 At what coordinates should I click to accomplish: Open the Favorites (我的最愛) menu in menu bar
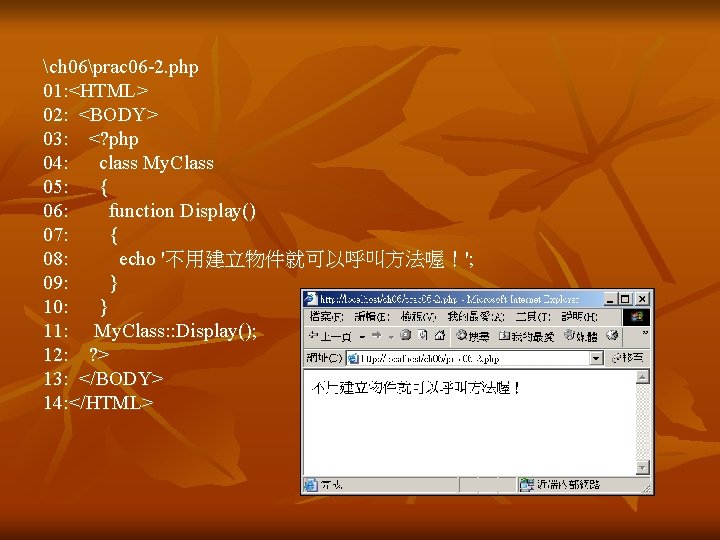pyautogui.click(x=475, y=317)
